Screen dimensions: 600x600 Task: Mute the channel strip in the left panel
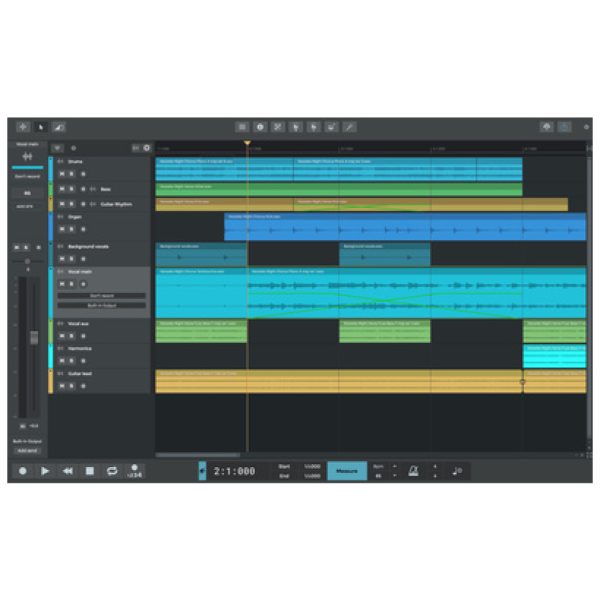tap(17, 248)
